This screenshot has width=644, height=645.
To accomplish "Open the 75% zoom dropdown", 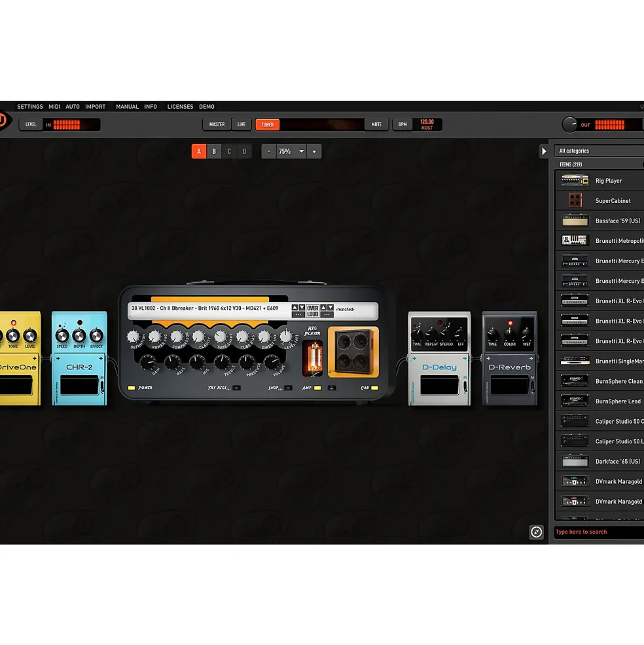I will click(291, 151).
